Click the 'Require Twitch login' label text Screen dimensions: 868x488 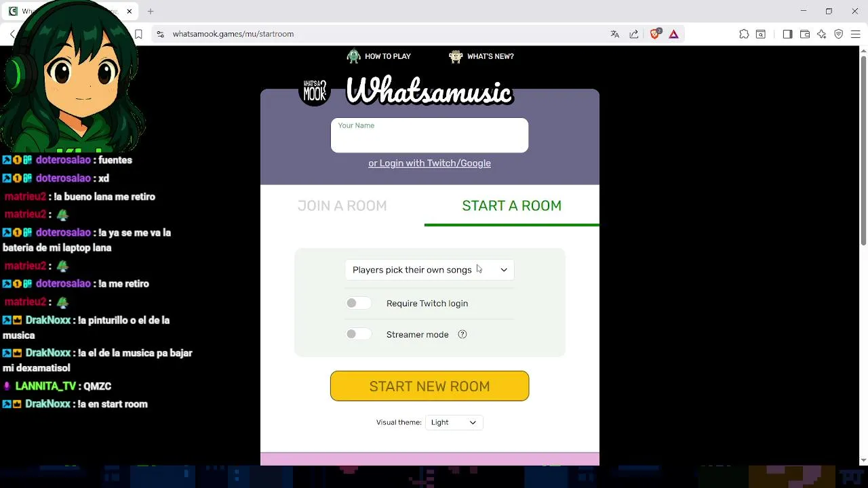click(427, 304)
